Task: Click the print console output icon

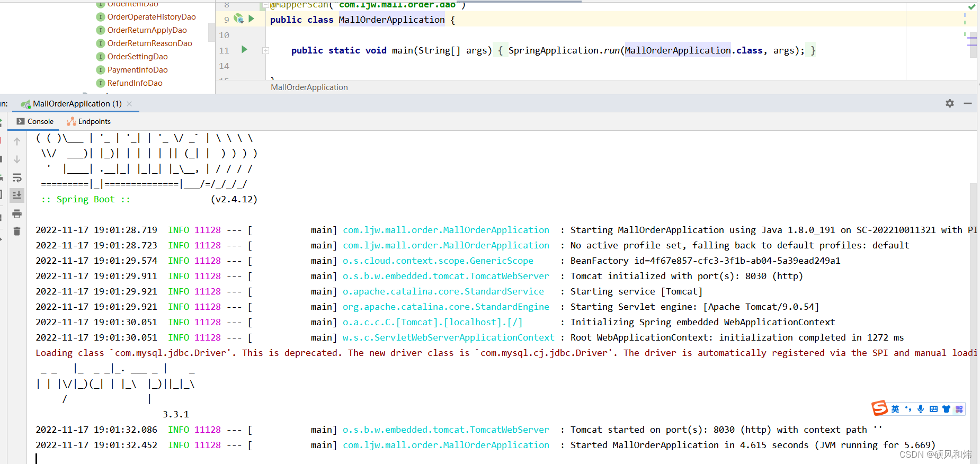Action: click(17, 213)
